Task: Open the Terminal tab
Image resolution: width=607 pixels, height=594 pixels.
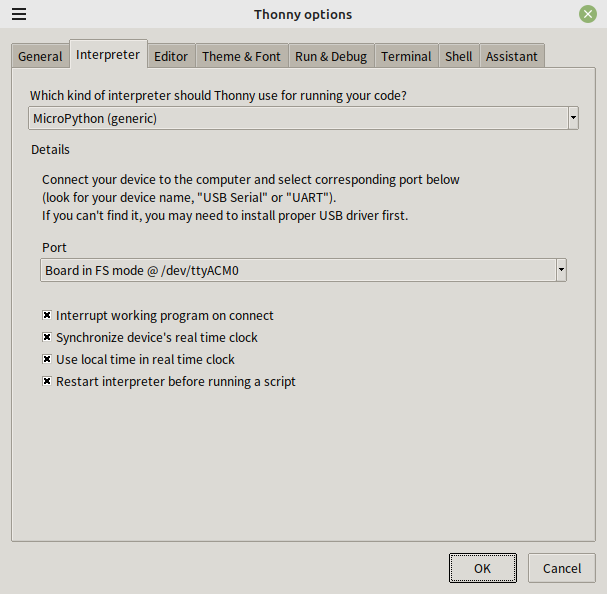Action: coord(406,56)
